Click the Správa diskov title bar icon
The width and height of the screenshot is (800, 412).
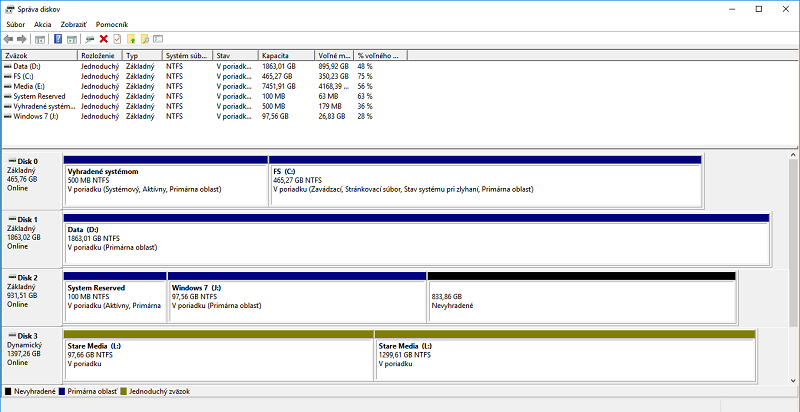[9, 9]
